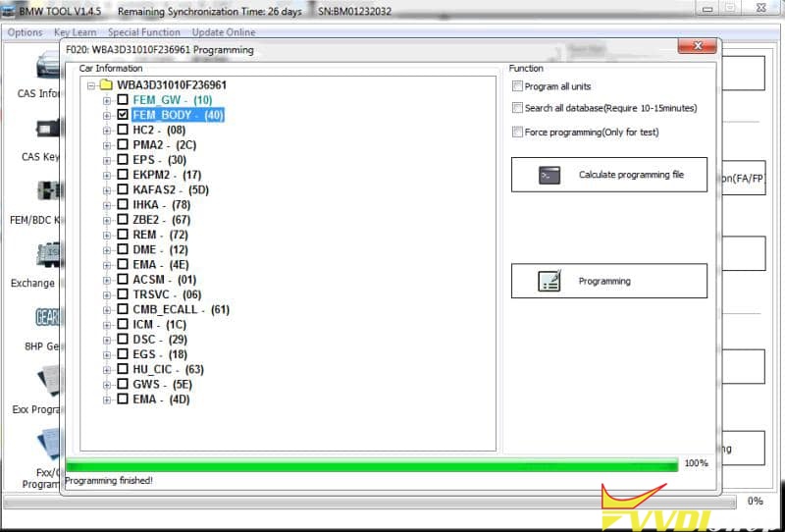The image size is (785, 532).
Task: Close the F020 Programming dialog
Action: 697,46
